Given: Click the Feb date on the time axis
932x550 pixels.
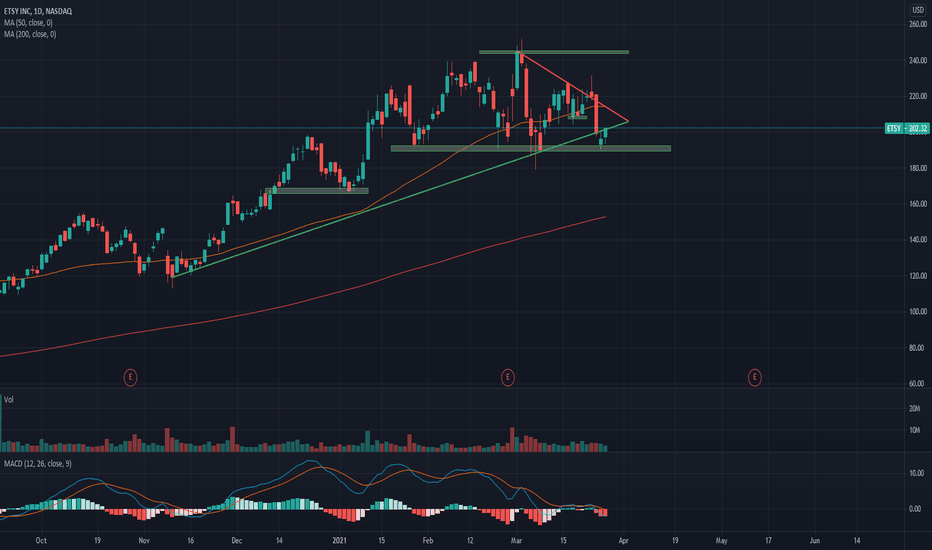Looking at the screenshot, I should [428, 540].
